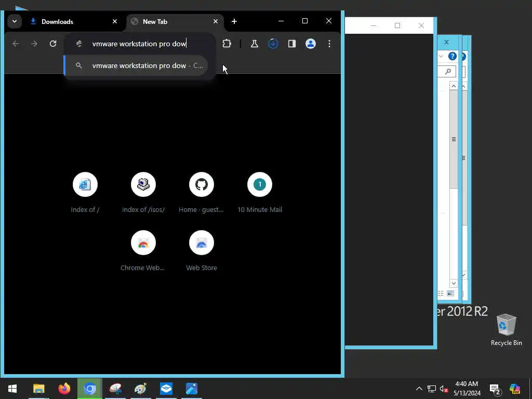
Task: Open the Chrome Web... shortcut
Action: pos(143,250)
